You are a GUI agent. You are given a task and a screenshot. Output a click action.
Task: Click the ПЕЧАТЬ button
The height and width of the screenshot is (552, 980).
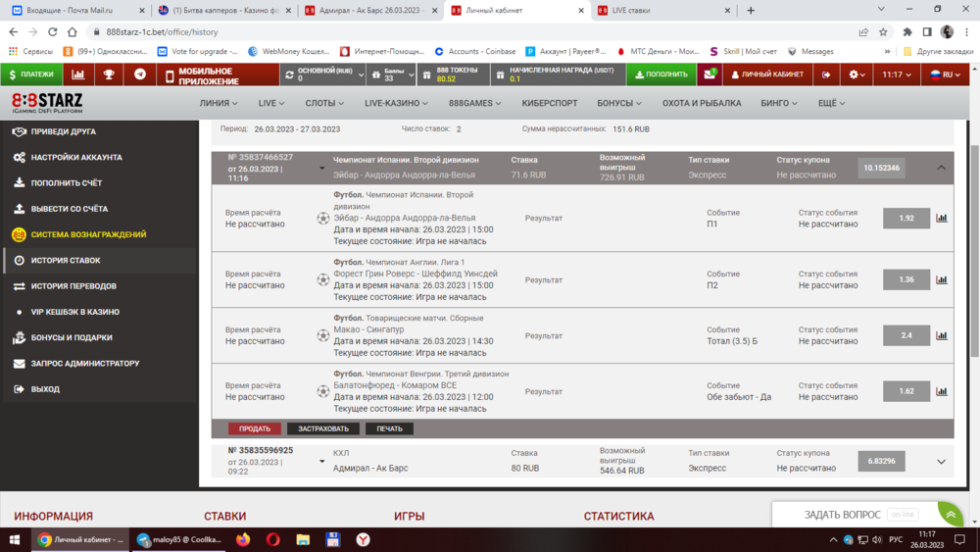389,428
